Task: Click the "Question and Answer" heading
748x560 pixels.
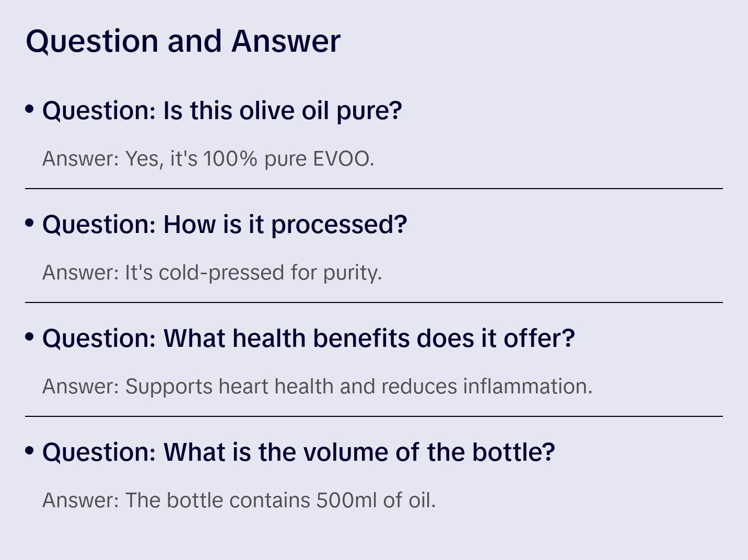Action: [x=183, y=41]
